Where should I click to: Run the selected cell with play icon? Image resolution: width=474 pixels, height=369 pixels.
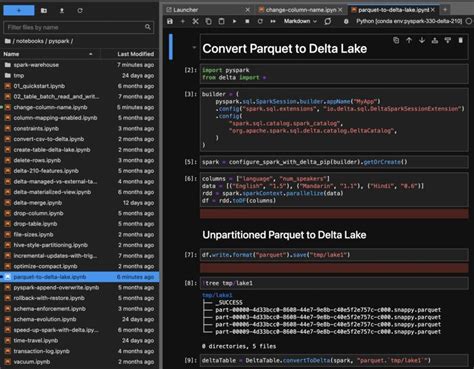pos(235,21)
